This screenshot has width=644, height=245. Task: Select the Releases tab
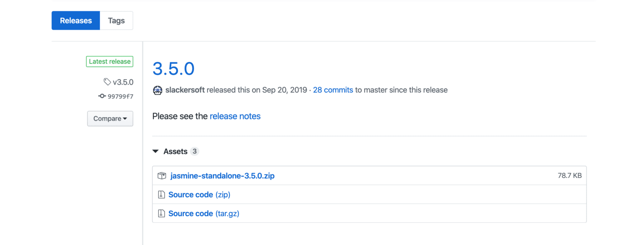click(x=75, y=20)
